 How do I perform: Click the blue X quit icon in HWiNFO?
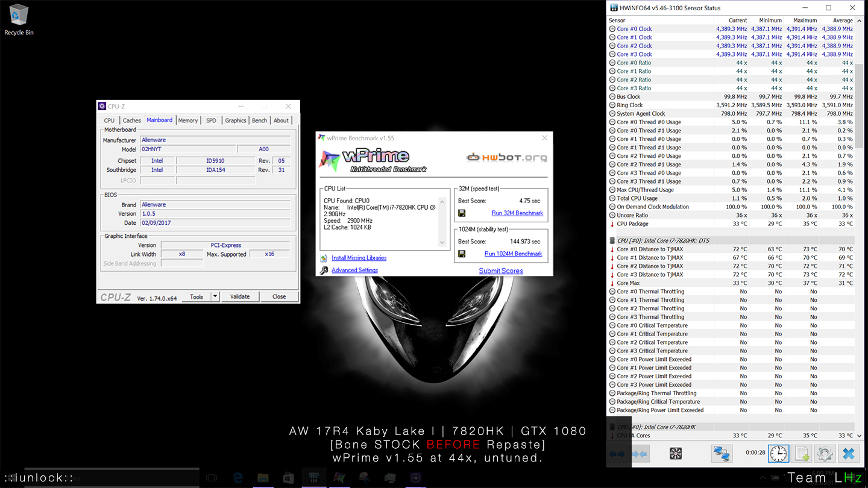(848, 454)
